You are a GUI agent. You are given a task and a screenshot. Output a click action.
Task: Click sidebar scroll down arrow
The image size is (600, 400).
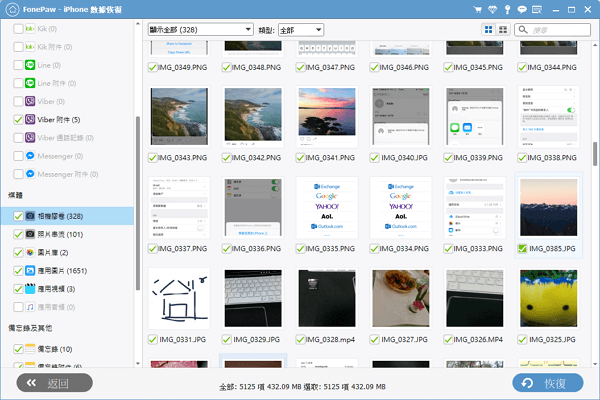point(138,364)
